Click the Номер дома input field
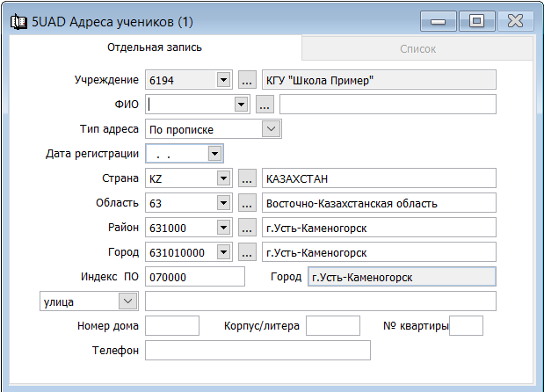Viewport: 544px width, 392px height. tap(172, 325)
